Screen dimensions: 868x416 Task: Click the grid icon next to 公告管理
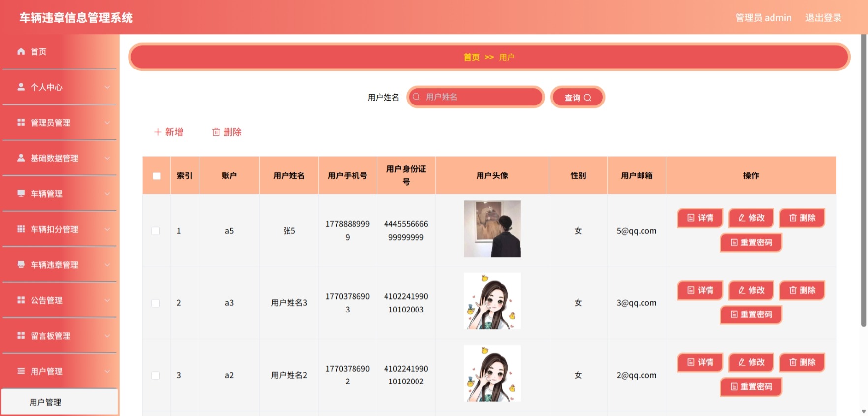coord(21,300)
